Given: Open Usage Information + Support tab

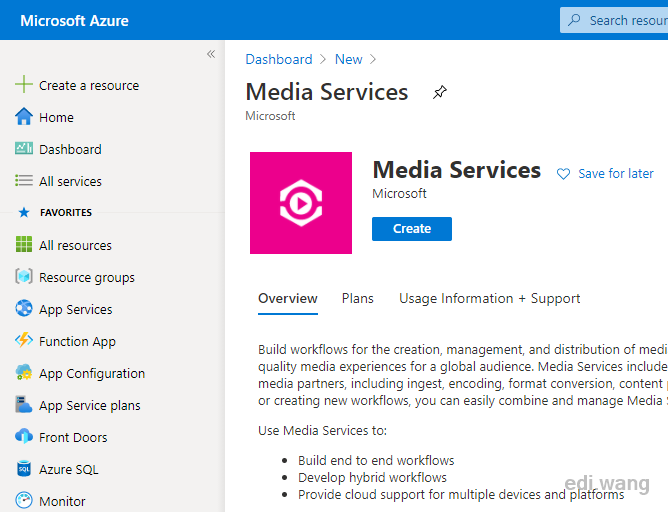Looking at the screenshot, I should (490, 299).
